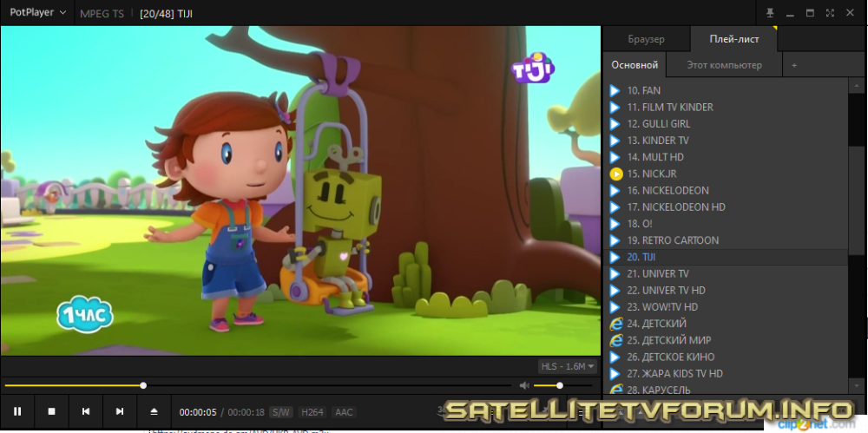Viewport: 868px width, 433px height.
Task: Select the Этот компьютер tab
Action: [x=724, y=65]
